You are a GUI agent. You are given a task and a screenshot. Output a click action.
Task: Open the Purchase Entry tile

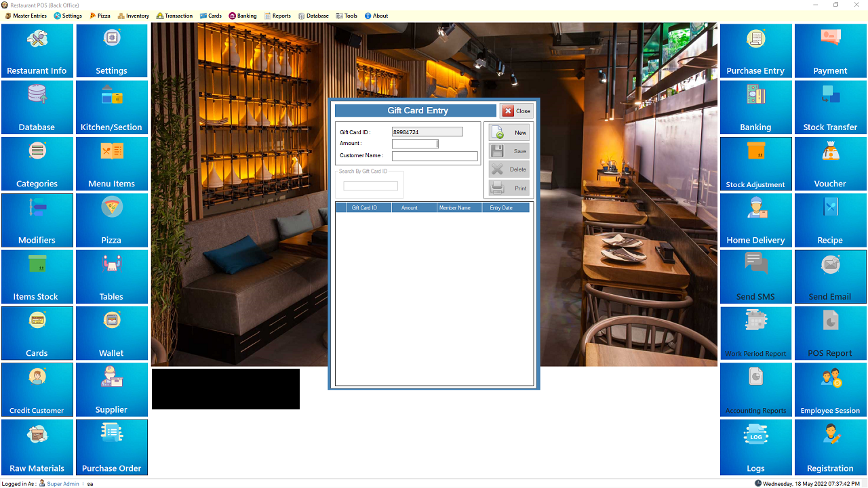coord(755,51)
